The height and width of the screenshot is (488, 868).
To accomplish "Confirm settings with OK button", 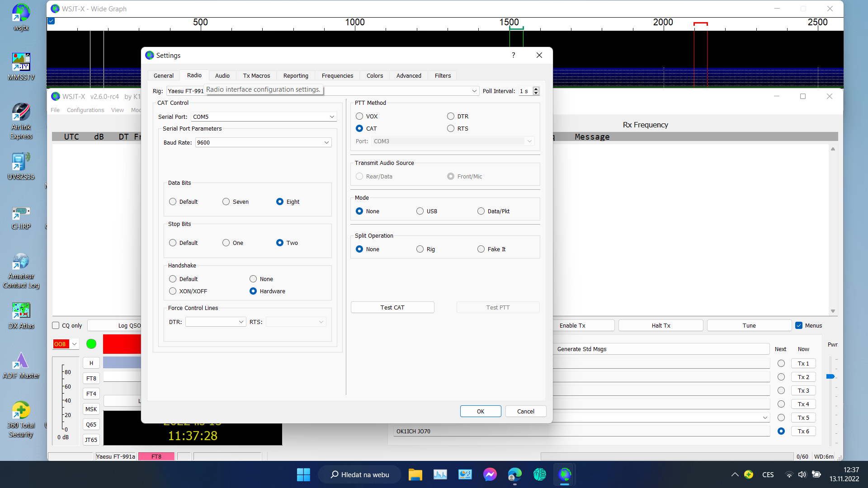I will 480,411.
